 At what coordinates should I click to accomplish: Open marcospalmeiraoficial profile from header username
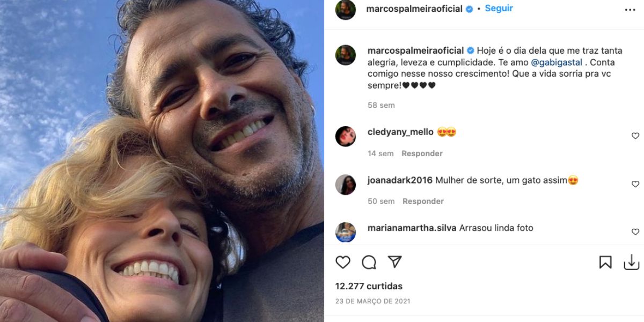pyautogui.click(x=414, y=9)
